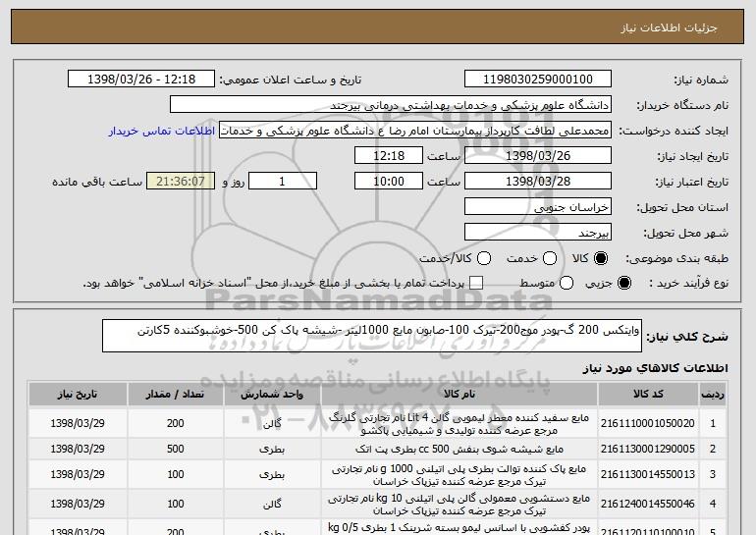This screenshot has height=535, width=756.
Task: Select the متوسط purchase type radio
Action: tap(567, 283)
